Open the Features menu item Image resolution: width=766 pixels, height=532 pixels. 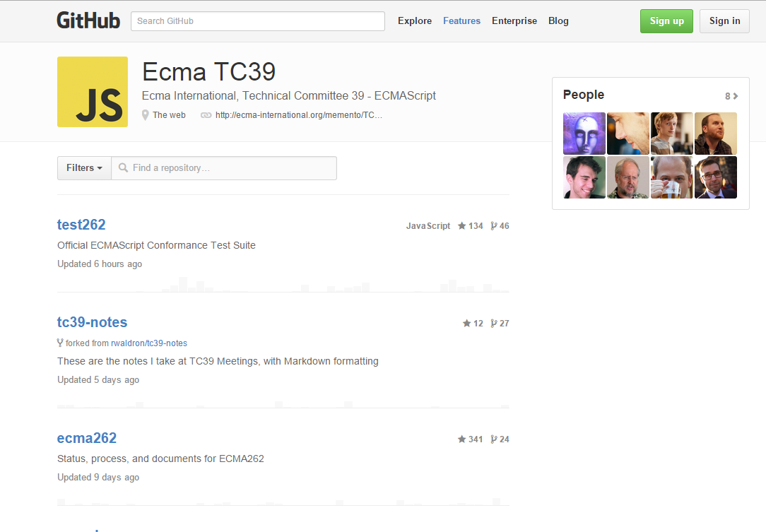[x=461, y=20]
